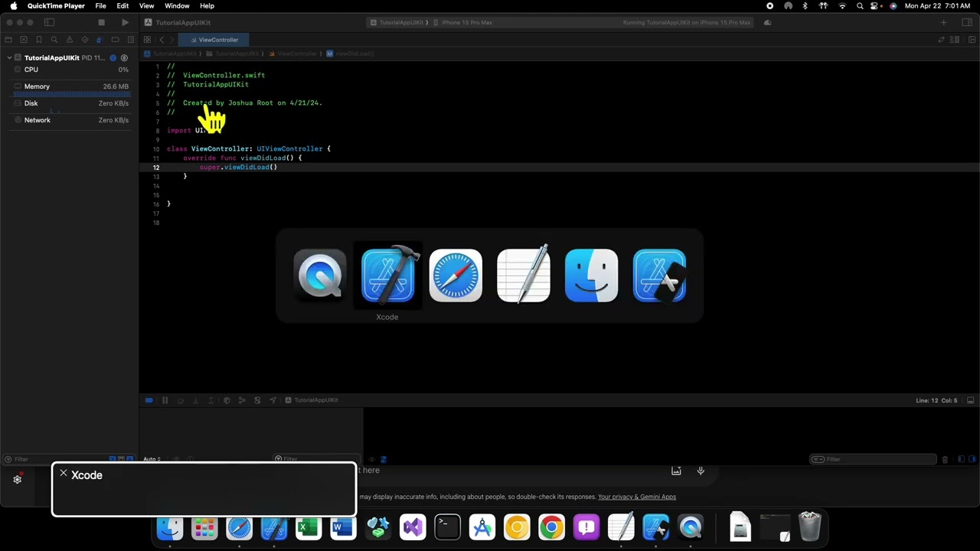Open Your privacy & Gemini Apps link
This screenshot has height=551, width=980.
coord(637,497)
